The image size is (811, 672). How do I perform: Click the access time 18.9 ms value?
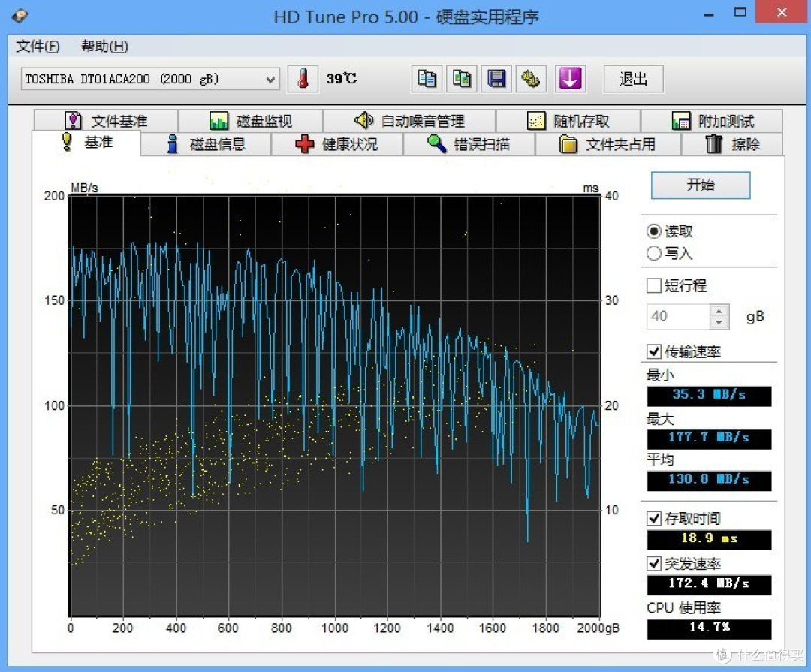point(709,539)
